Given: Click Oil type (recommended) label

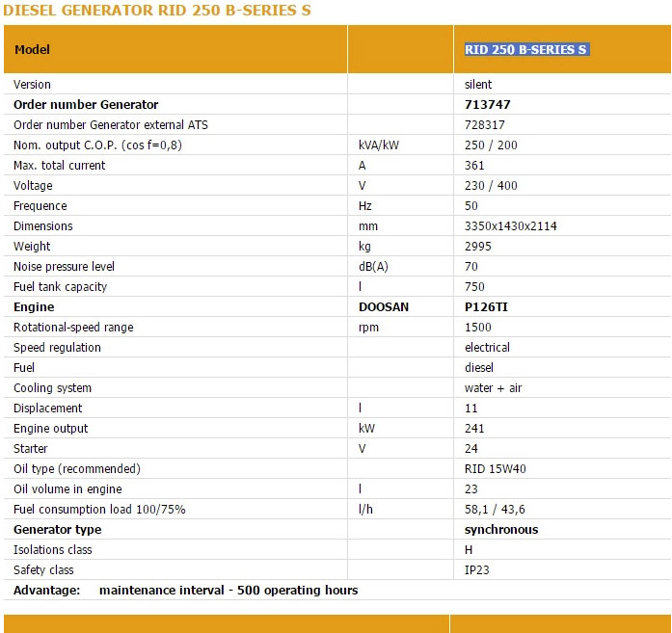Looking at the screenshot, I should [77, 469].
